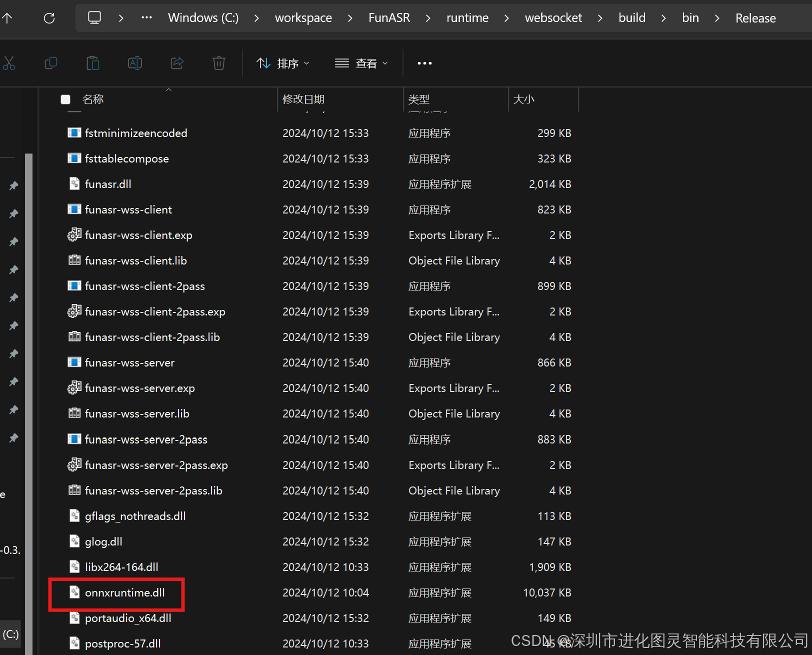Click the Up navigation arrow

(7, 18)
